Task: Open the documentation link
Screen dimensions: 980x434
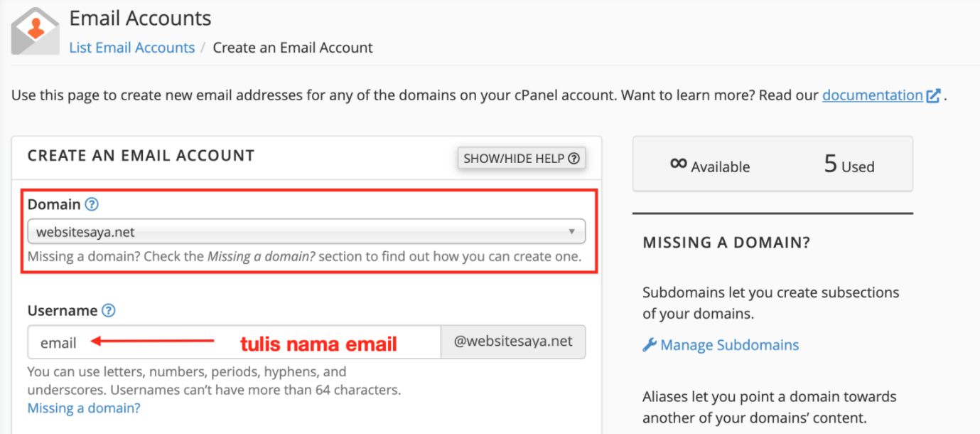Action: point(873,95)
